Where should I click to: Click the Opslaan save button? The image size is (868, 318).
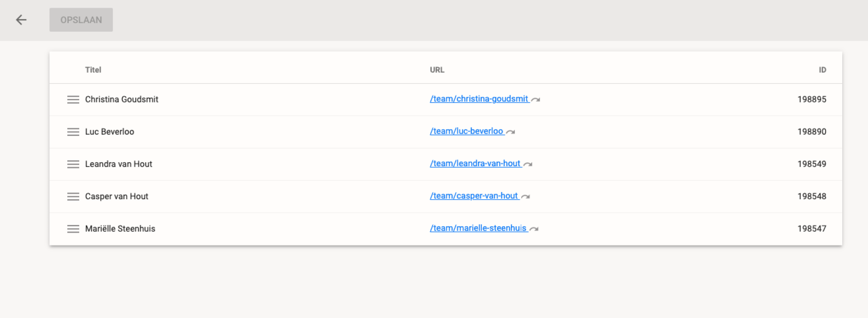tap(81, 20)
